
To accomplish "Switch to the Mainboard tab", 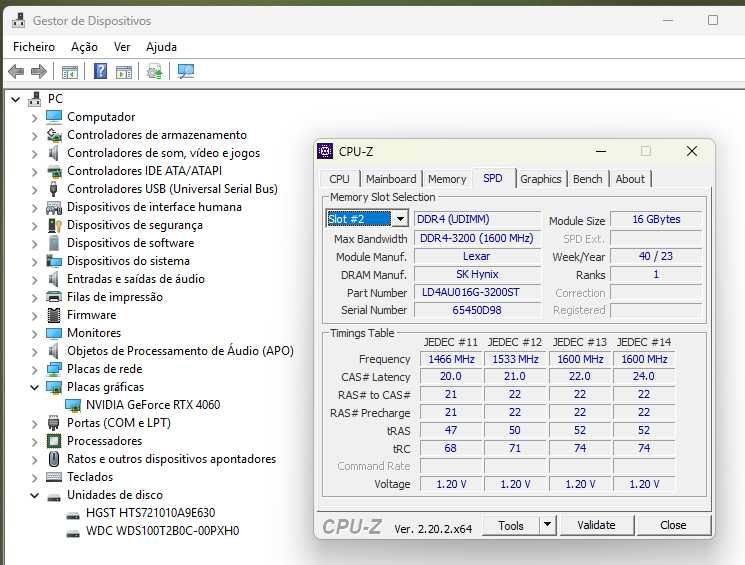I will click(x=391, y=179).
